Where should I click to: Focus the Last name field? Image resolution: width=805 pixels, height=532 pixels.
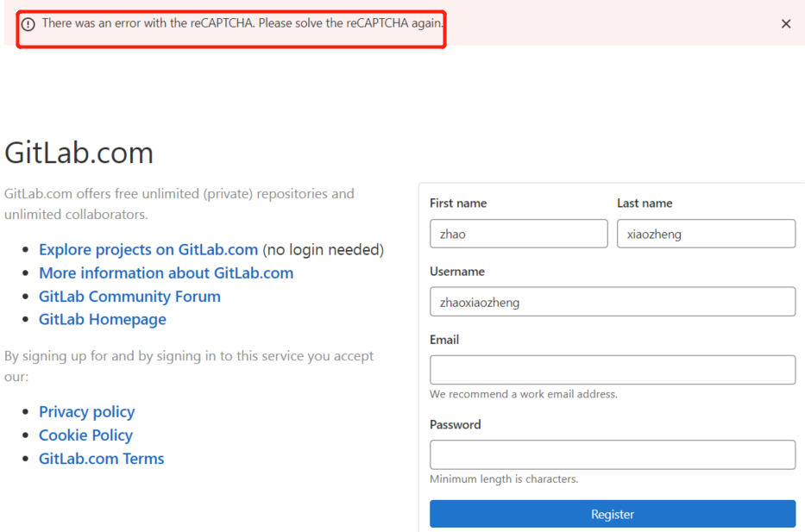coord(706,234)
